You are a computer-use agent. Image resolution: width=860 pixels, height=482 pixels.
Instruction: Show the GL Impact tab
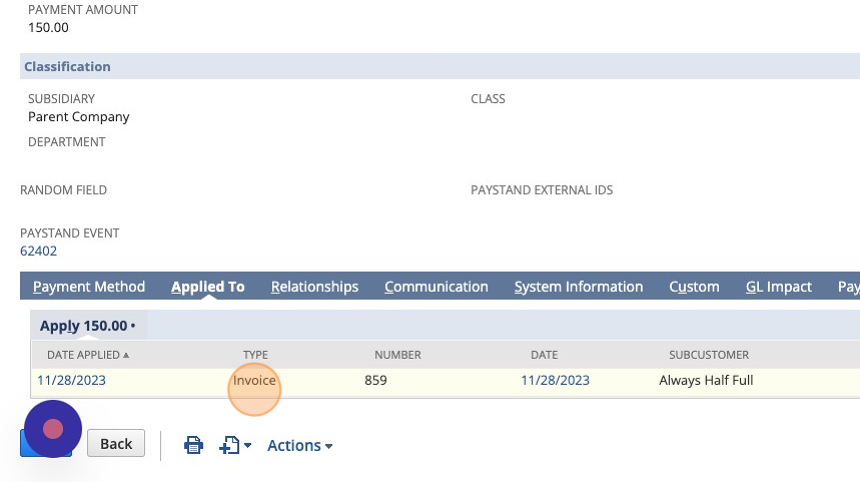[778, 286]
